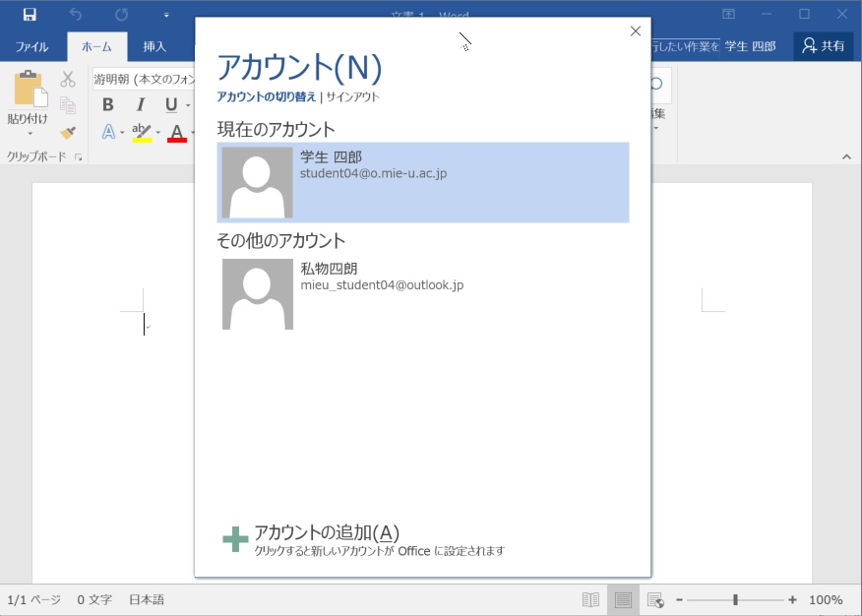The width and height of the screenshot is (862, 616).
Task: Click zoom in plus button
Action: (x=792, y=600)
